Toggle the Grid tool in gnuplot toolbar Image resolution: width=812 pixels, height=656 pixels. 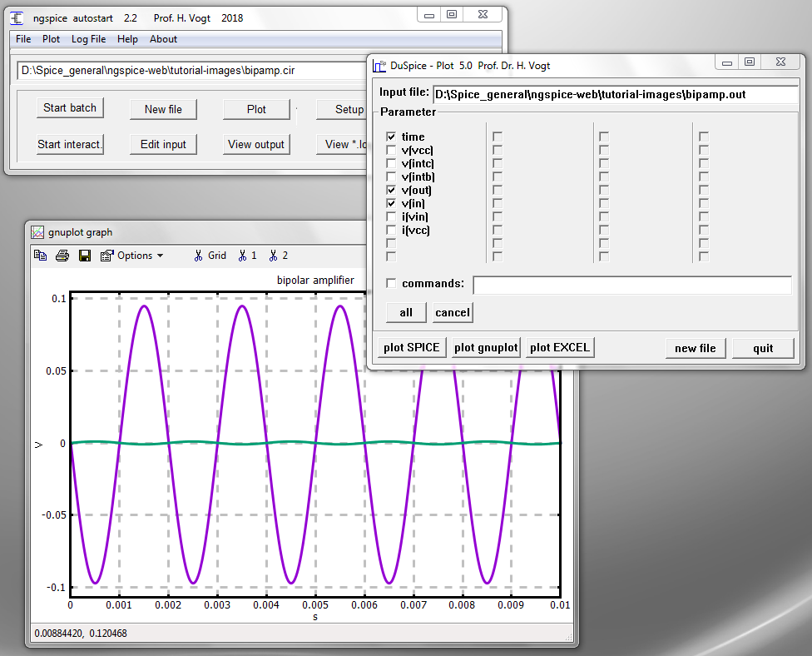[210, 256]
